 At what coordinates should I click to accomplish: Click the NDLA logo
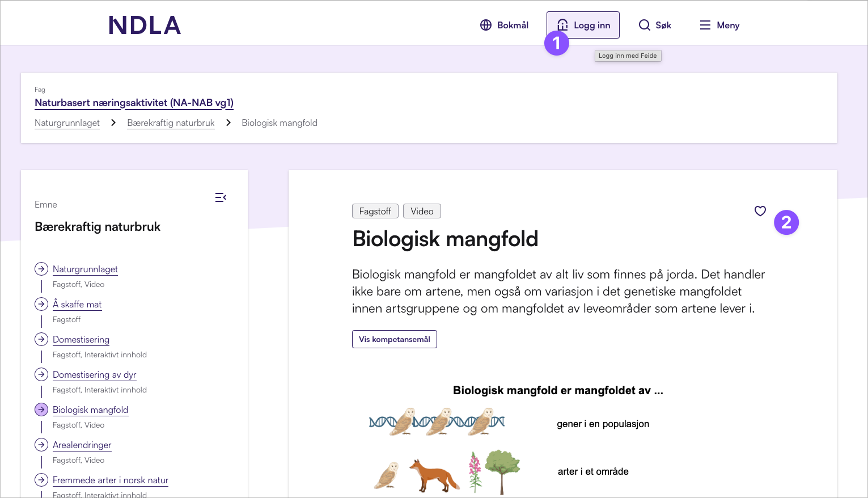coord(145,25)
